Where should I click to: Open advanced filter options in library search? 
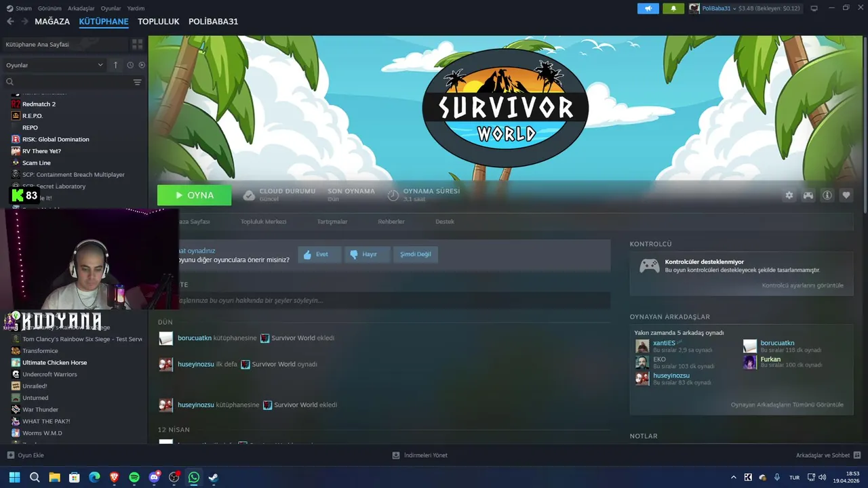(x=137, y=82)
